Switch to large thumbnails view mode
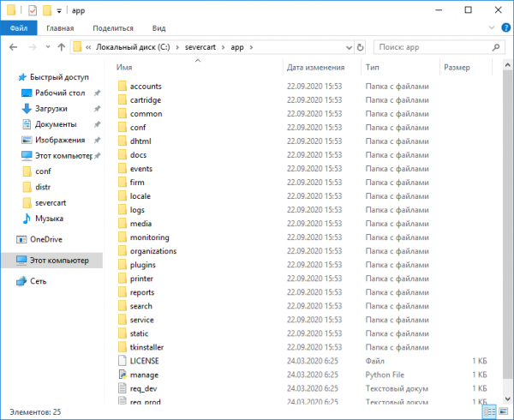The image size is (514, 420). coord(503,412)
